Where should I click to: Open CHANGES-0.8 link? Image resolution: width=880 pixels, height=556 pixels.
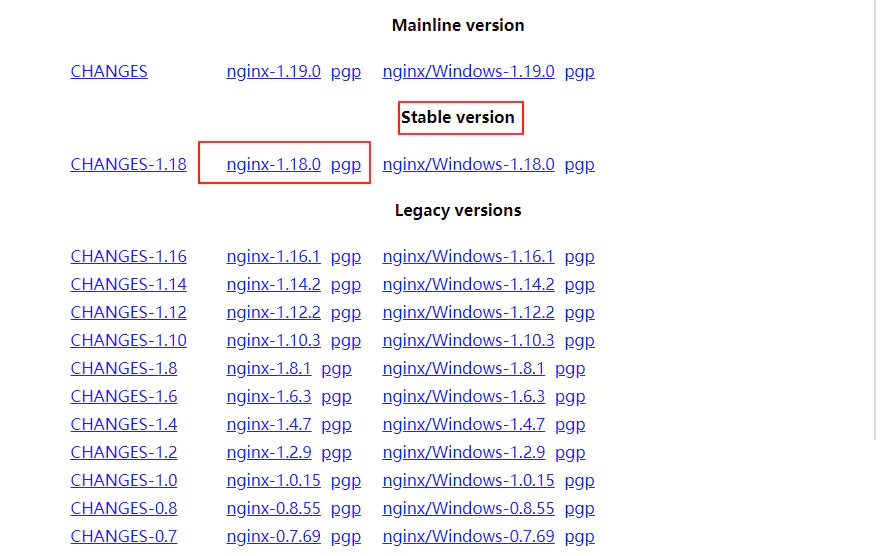[x=123, y=509]
